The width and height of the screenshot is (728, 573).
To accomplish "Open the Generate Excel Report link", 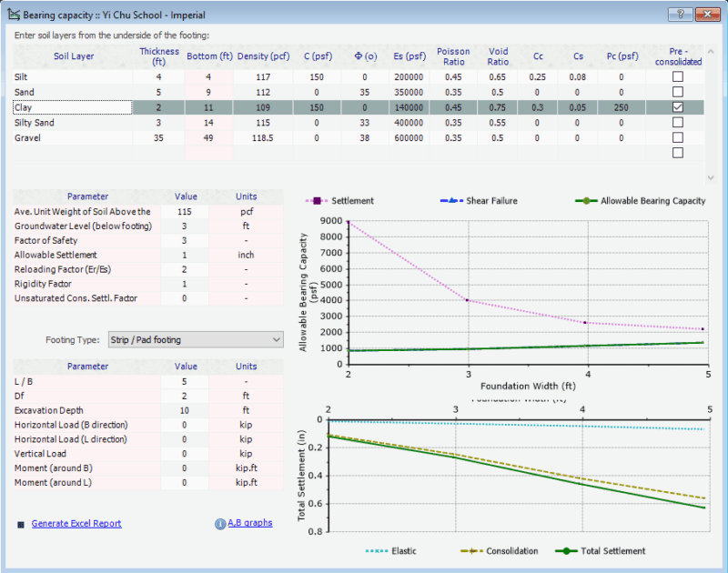I will pos(76,523).
